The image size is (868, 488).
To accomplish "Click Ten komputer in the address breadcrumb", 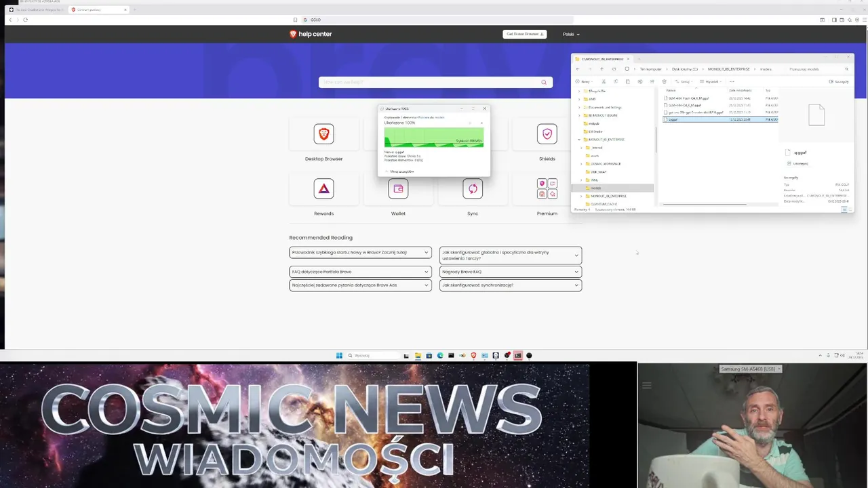I will pos(651,69).
